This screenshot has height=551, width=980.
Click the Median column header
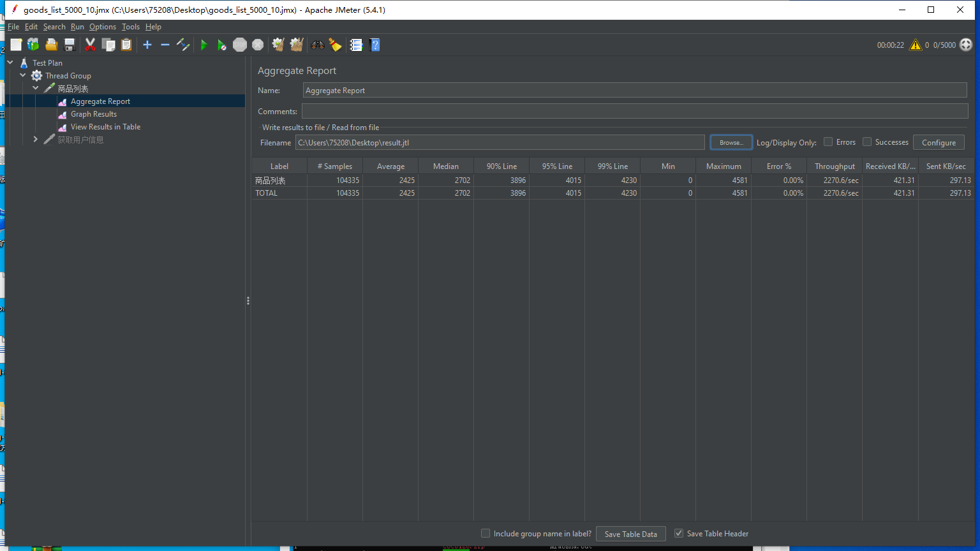tap(446, 166)
